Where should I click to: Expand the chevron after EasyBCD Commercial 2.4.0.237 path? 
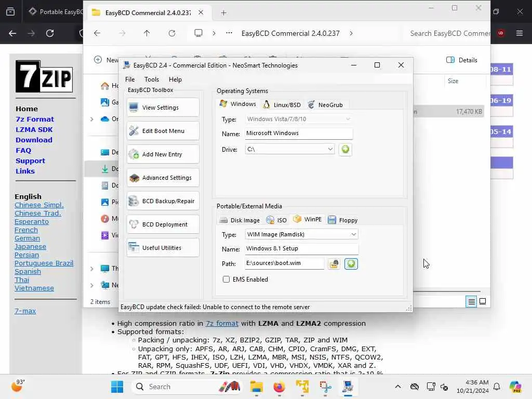click(351, 33)
